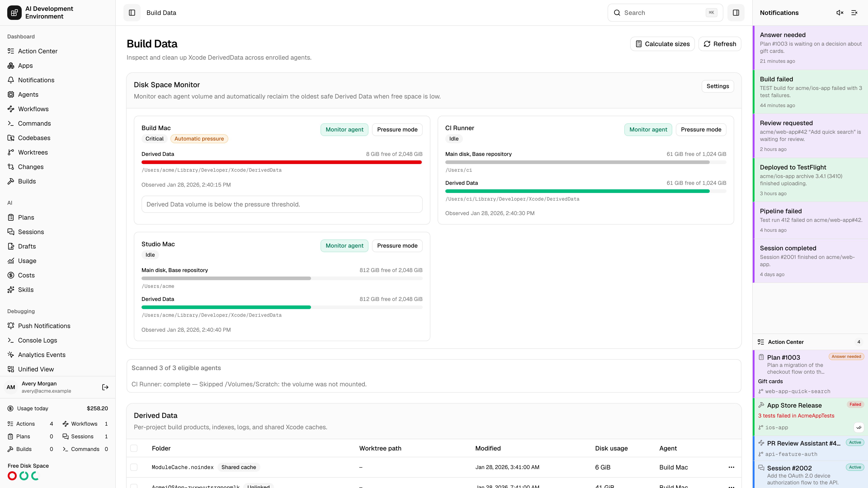Open the Agents page

pyautogui.click(x=58, y=95)
